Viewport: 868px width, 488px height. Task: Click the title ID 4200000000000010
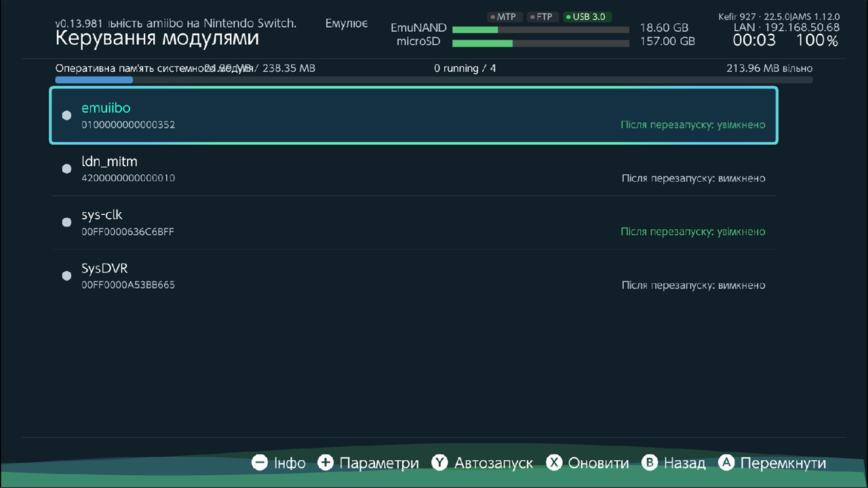coord(128,178)
